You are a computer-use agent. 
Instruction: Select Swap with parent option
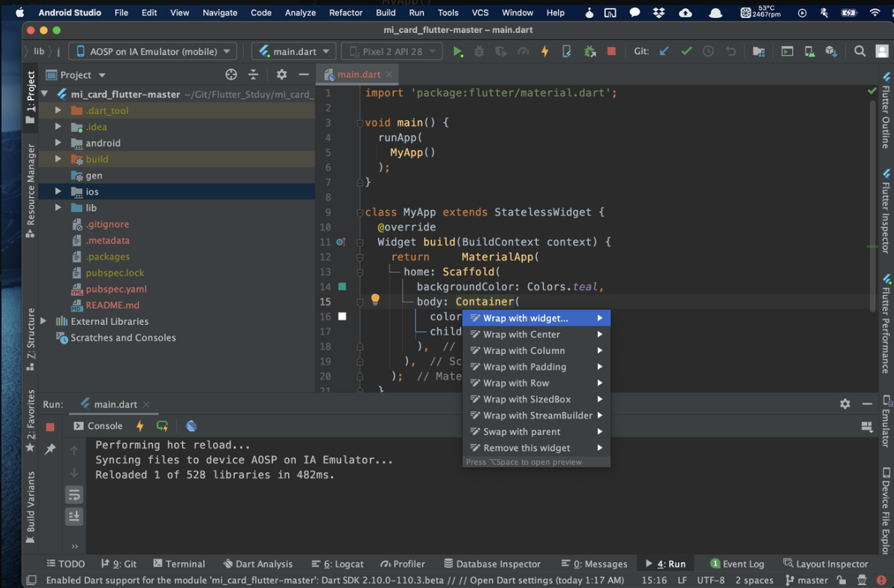[x=536, y=432]
